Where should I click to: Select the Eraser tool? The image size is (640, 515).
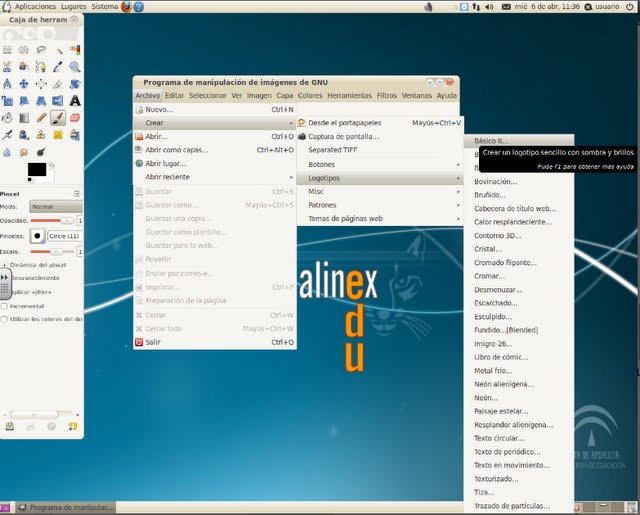pyautogui.click(x=75, y=118)
